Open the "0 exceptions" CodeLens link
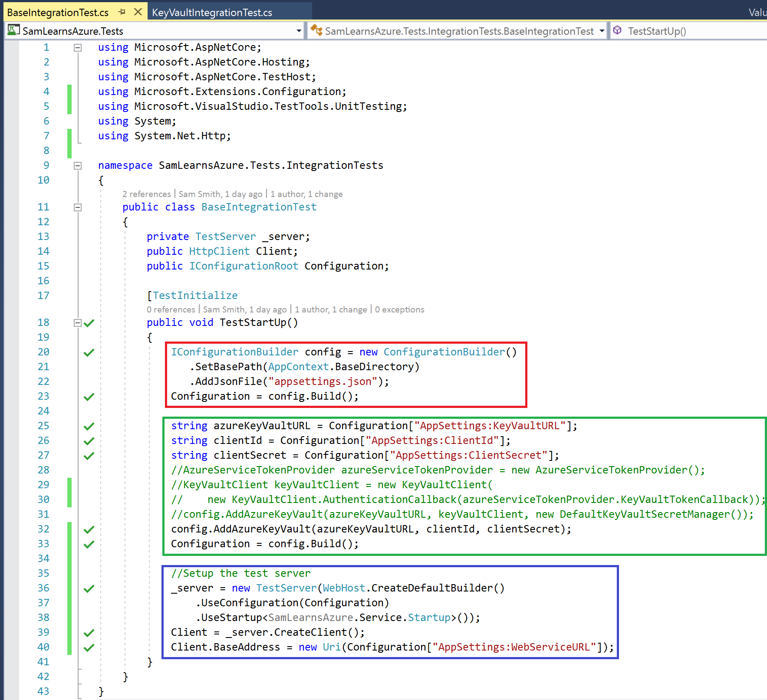Screen dimensions: 767x700 coord(399,309)
